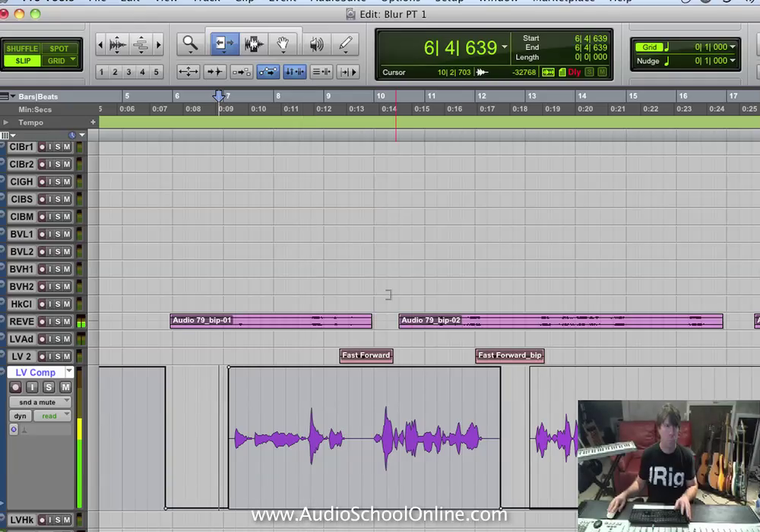This screenshot has height=532, width=760.
Task: Click horizontal zoom out left arrow
Action: pyautogui.click(x=100, y=45)
